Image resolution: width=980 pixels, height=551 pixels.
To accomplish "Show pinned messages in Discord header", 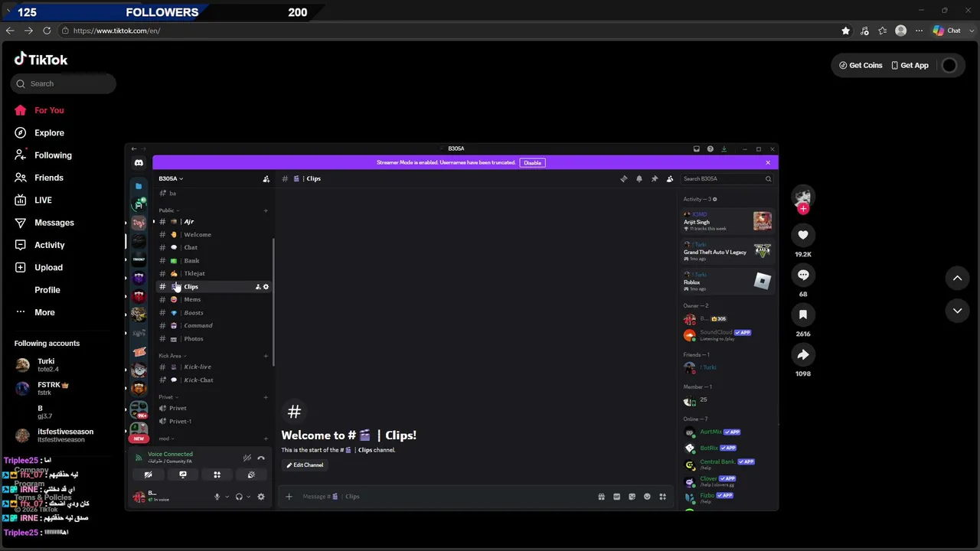I will coord(655,179).
